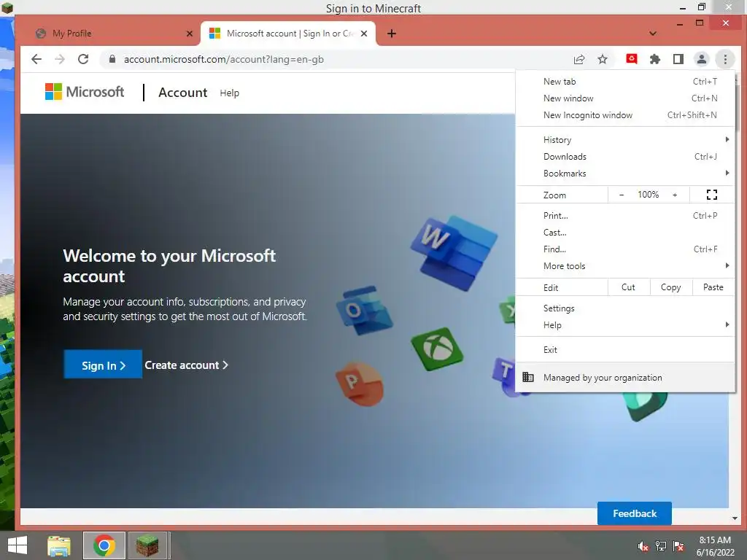
Task: Open the network tray icon
Action: [x=661, y=546]
